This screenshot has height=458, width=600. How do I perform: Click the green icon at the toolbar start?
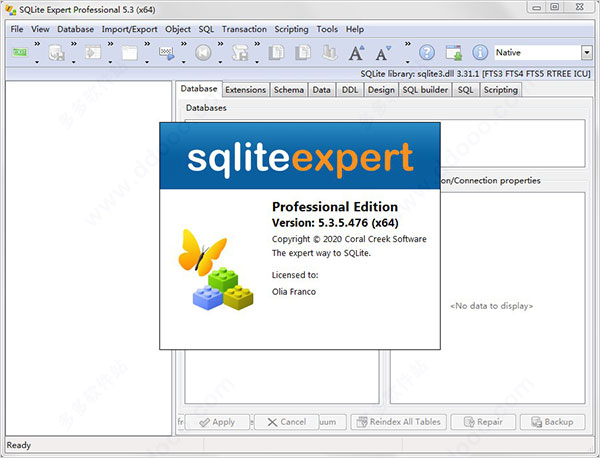[20, 52]
